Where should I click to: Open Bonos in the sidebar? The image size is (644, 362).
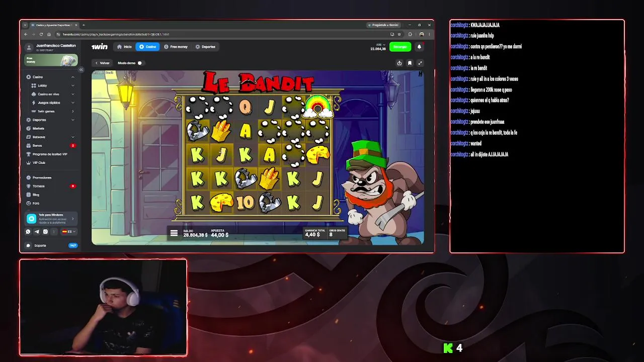[51, 145]
